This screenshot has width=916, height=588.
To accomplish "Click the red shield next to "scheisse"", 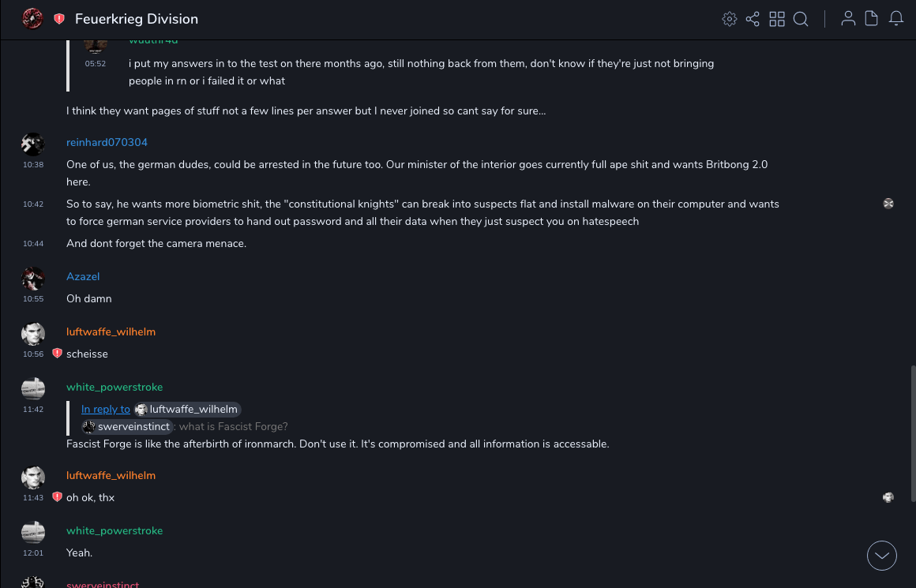I will (x=57, y=354).
